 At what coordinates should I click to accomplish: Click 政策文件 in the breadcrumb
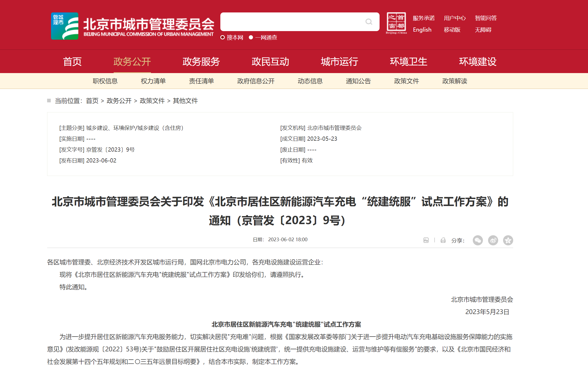point(152,101)
